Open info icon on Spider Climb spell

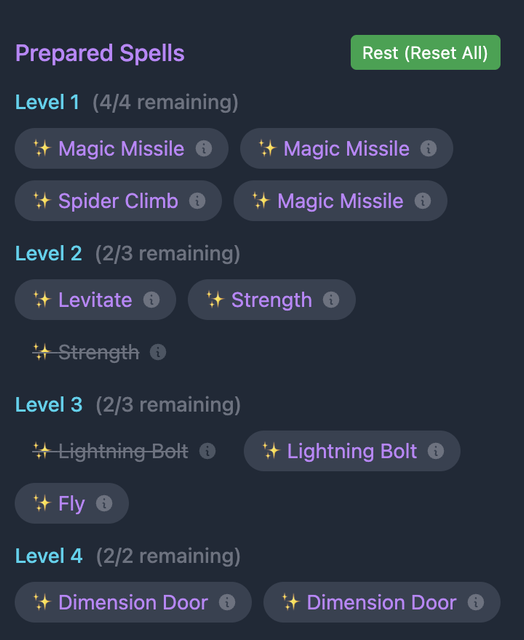197,201
